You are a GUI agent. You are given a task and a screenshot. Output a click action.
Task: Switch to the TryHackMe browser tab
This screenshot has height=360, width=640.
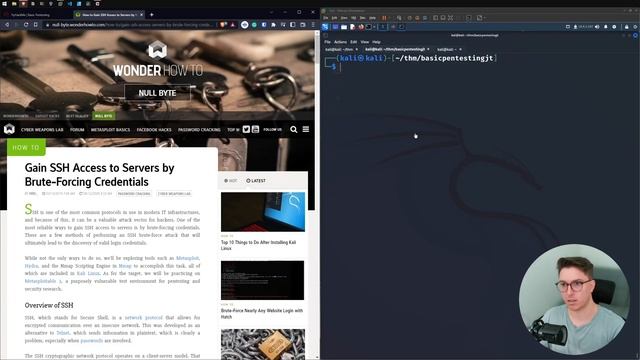point(29,15)
